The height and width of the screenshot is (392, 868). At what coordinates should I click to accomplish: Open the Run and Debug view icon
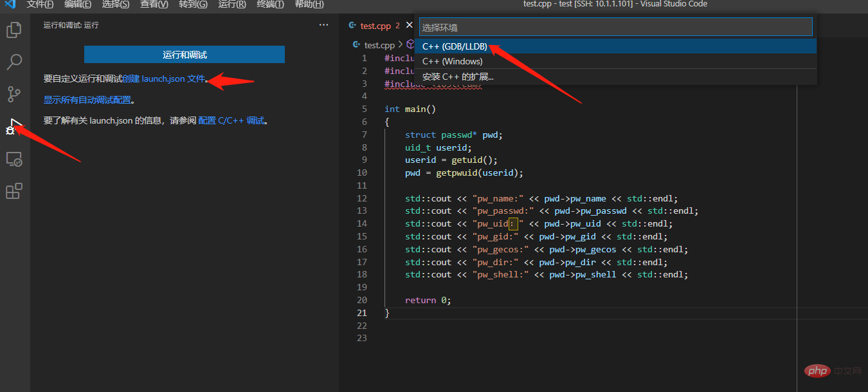click(x=14, y=126)
